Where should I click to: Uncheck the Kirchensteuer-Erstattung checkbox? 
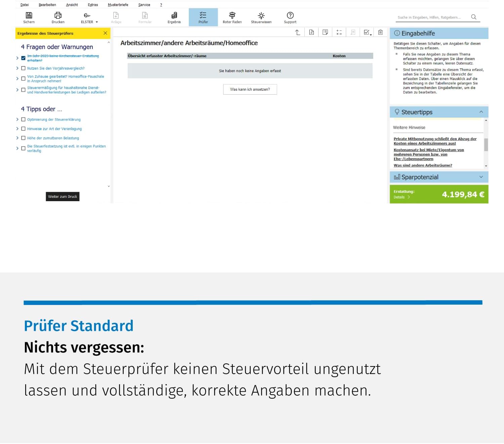point(23,58)
